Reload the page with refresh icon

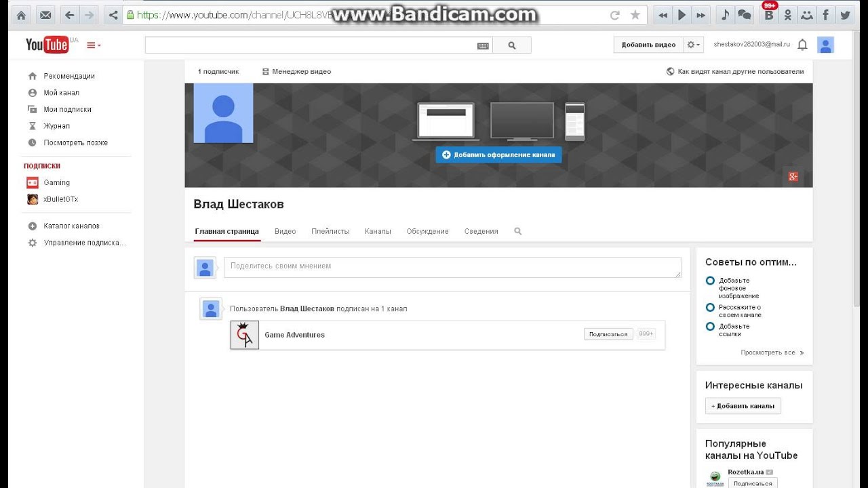[615, 15]
